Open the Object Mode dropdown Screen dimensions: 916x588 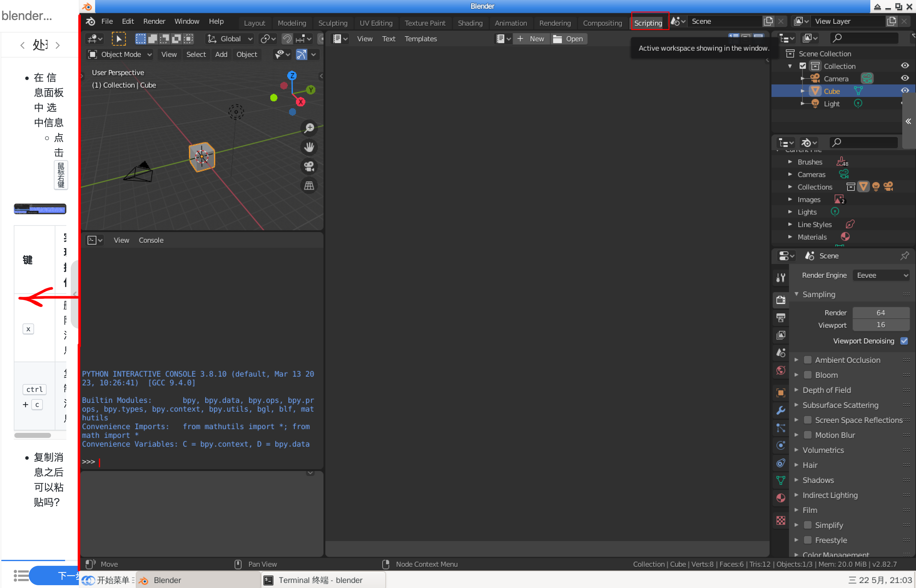(120, 55)
